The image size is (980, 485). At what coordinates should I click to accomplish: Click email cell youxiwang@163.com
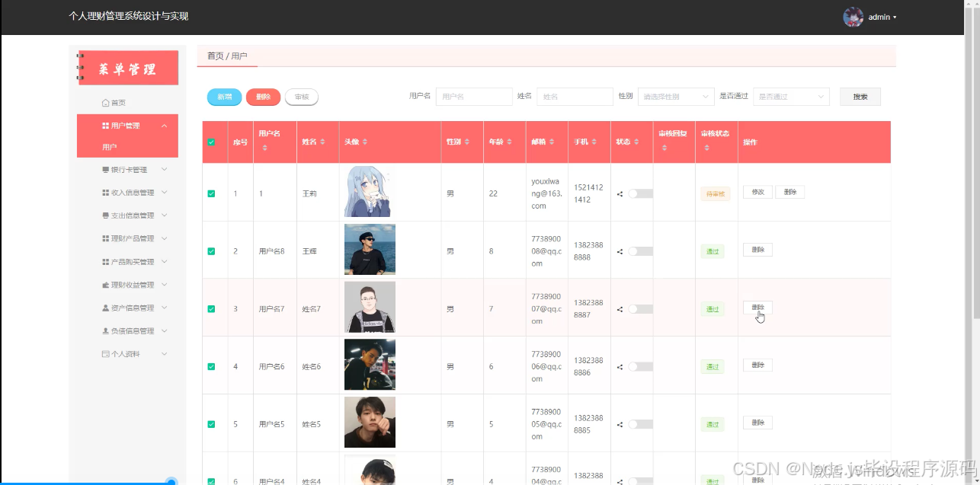(x=546, y=193)
